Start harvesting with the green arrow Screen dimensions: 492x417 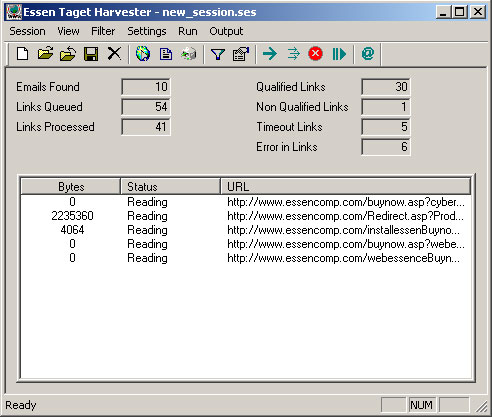270,53
